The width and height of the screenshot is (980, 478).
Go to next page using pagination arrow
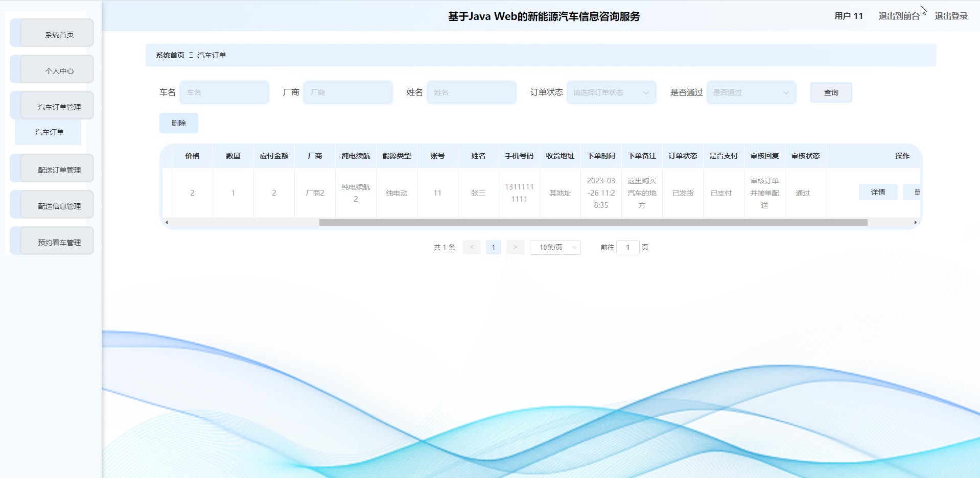coord(515,247)
